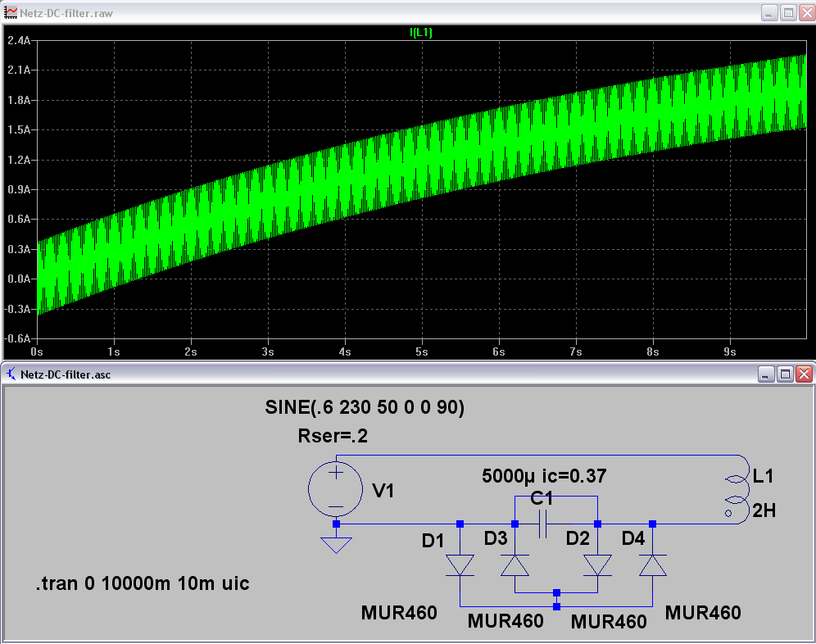Click the 5s label on the time axis
This screenshot has height=644, width=816.
tap(421, 351)
